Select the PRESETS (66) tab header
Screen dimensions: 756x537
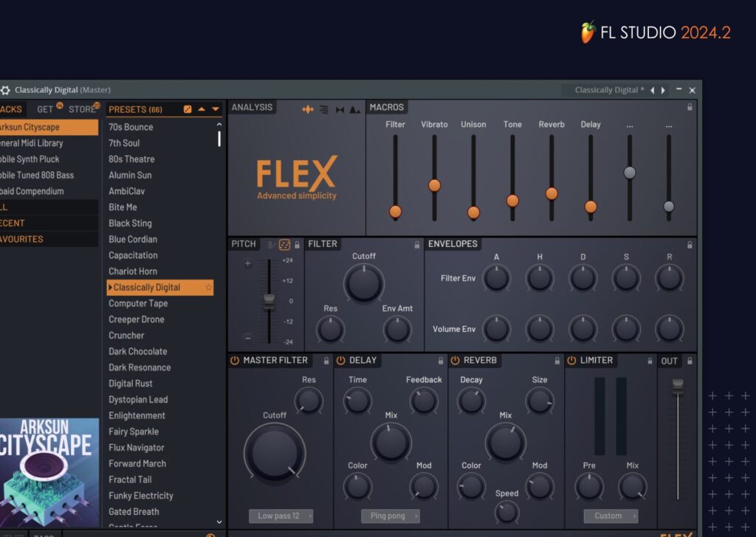tap(136, 110)
